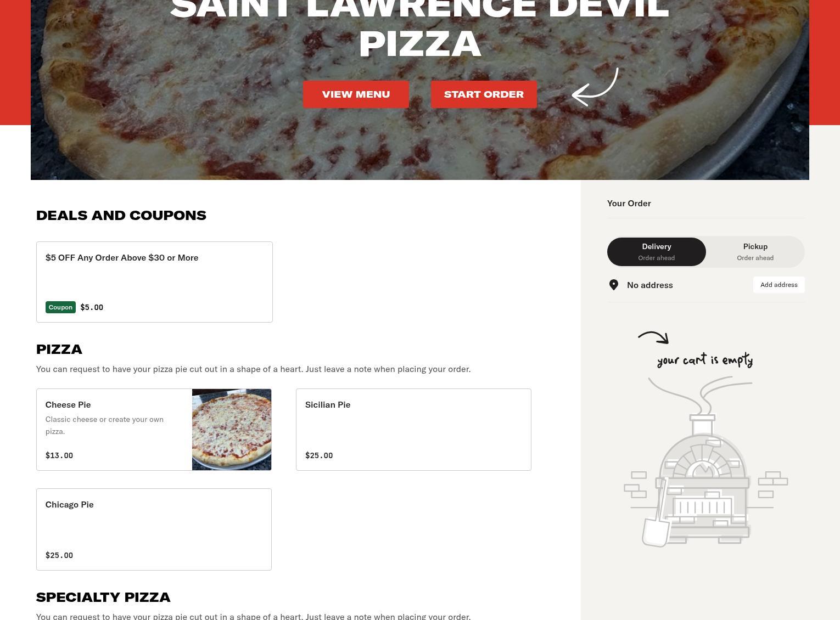This screenshot has width=840, height=620.
Task: Click the location pin icon beside No address
Action: click(614, 285)
